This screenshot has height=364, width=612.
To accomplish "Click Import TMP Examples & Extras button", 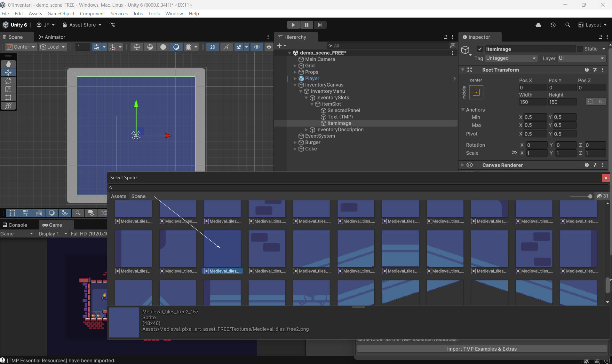I will (x=481, y=349).
